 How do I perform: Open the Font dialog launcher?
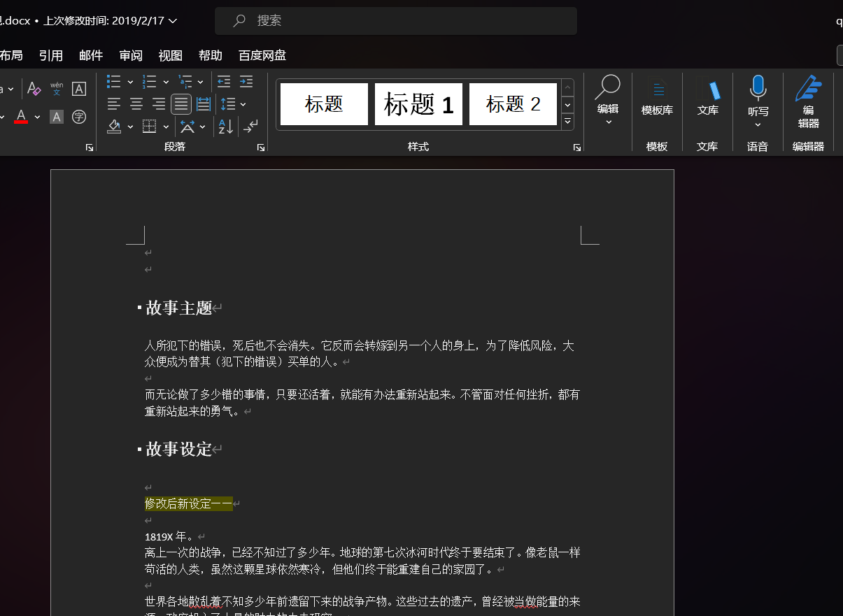[89, 148]
